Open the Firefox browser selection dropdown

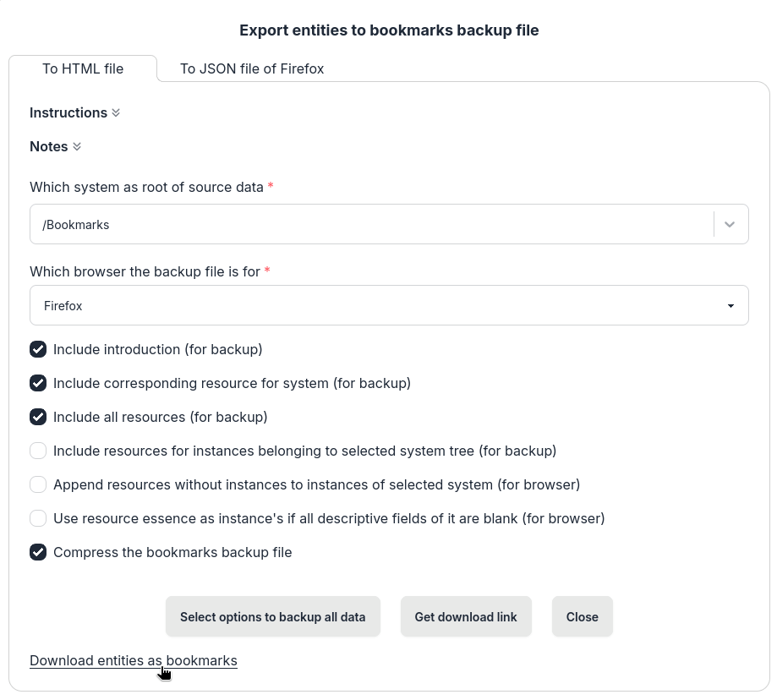(389, 306)
